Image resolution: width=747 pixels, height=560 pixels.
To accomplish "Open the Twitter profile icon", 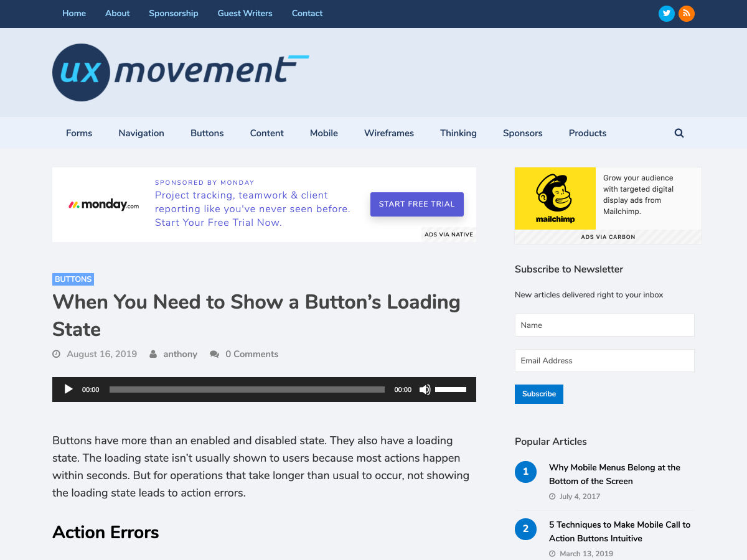I will tap(667, 13).
